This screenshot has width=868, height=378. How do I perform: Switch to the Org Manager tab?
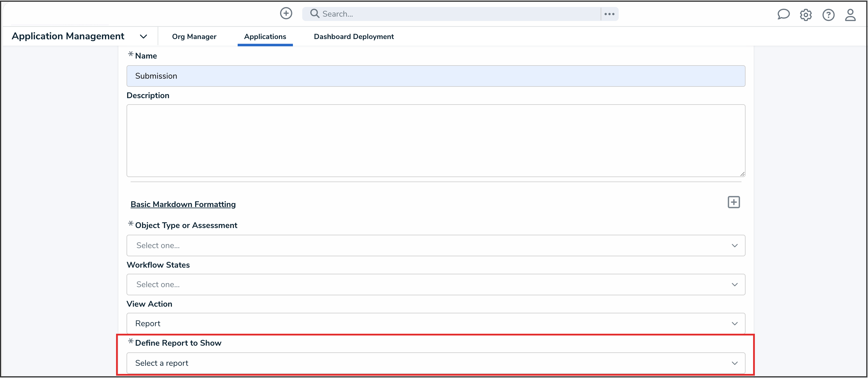pos(194,36)
